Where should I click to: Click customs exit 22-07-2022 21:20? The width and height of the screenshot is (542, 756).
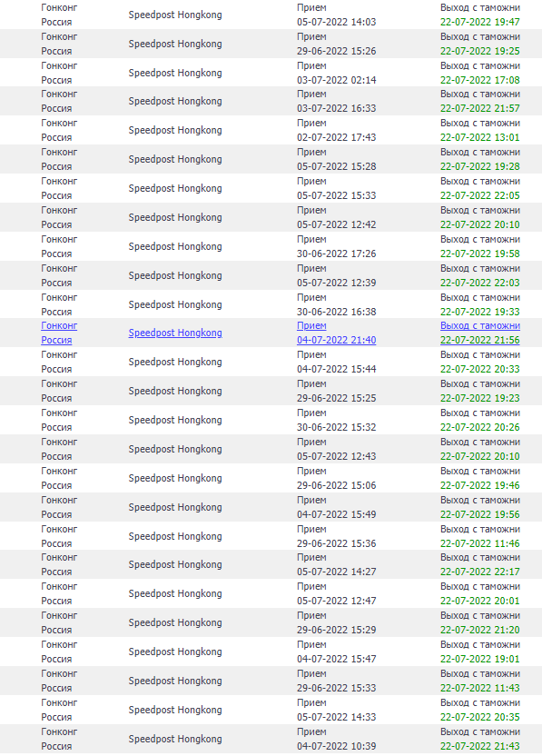[480, 630]
